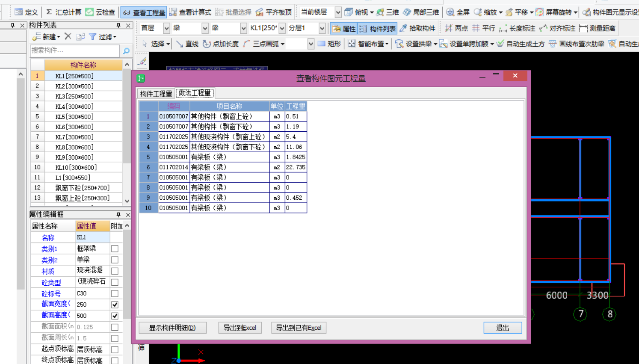Activate 拾取构件 pick component tool
Viewport: 639px width, 364px height.
(x=417, y=28)
